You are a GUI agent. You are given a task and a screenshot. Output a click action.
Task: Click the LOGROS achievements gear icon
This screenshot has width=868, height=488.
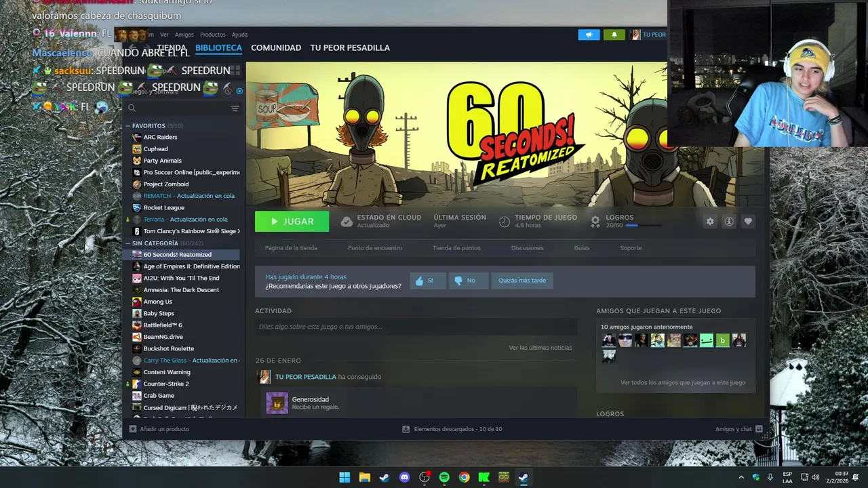click(x=595, y=222)
